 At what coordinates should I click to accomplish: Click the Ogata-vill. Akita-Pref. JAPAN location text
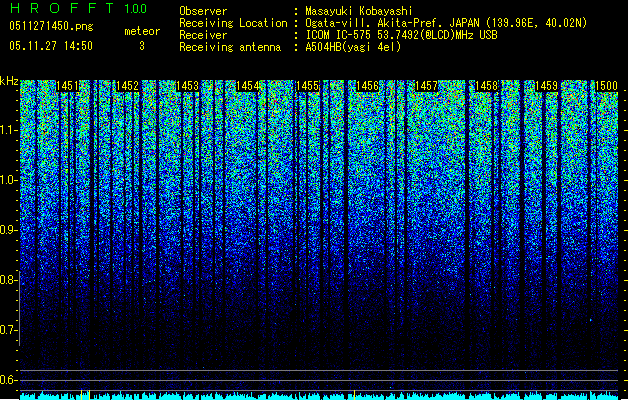[x=446, y=23]
